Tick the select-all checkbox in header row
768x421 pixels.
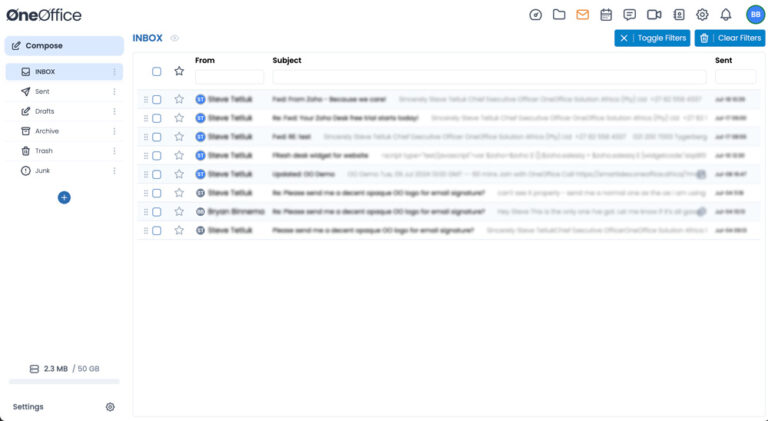coord(156,71)
